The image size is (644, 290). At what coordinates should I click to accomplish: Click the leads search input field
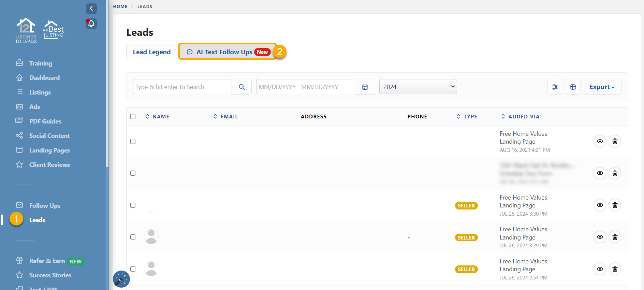(182, 87)
